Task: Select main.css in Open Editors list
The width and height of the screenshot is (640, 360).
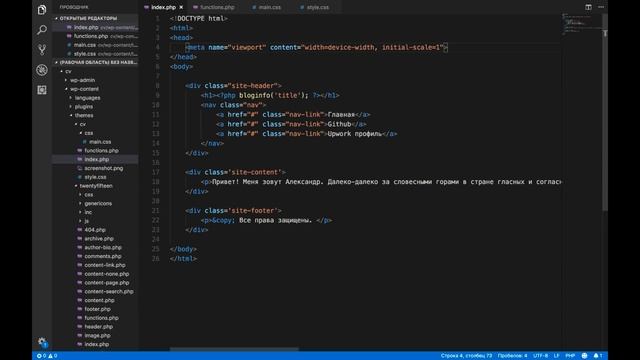Action: 96,45
